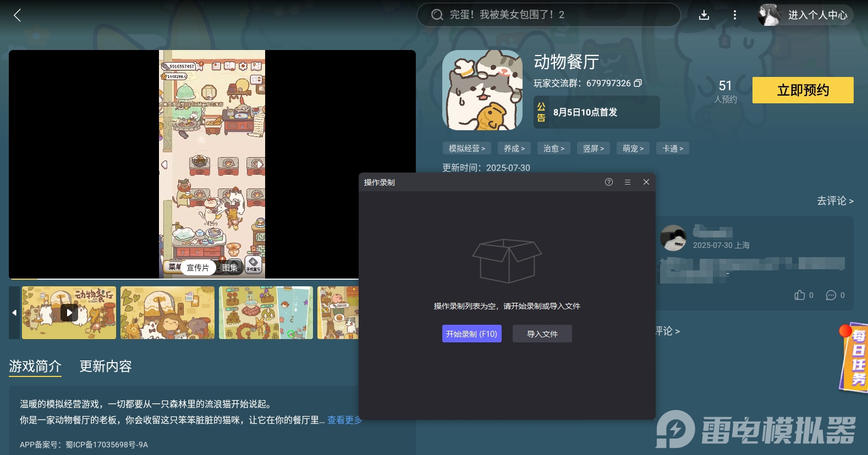Screen dimensions: 868x455
Task: Click 开始录制 (F10) button
Action: pyautogui.click(x=472, y=334)
